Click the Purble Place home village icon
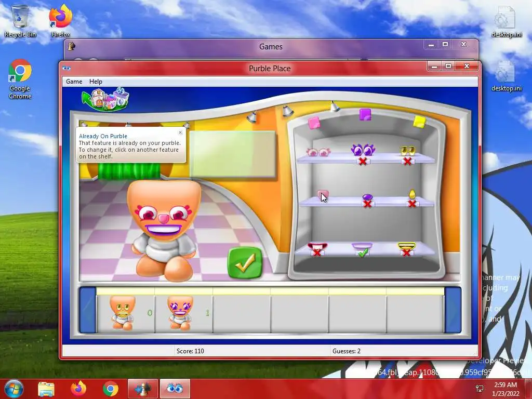Screen dimensions: 532x399 (106, 99)
